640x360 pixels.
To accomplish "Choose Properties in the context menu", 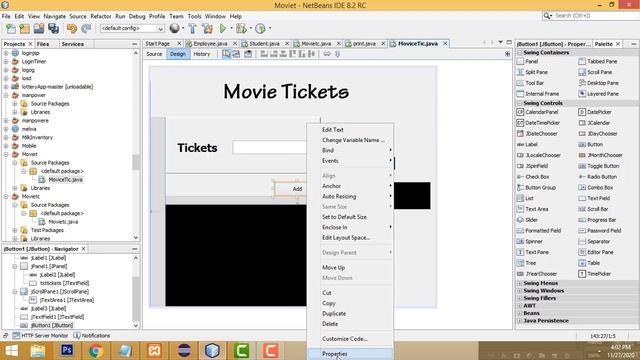I will pos(350,354).
